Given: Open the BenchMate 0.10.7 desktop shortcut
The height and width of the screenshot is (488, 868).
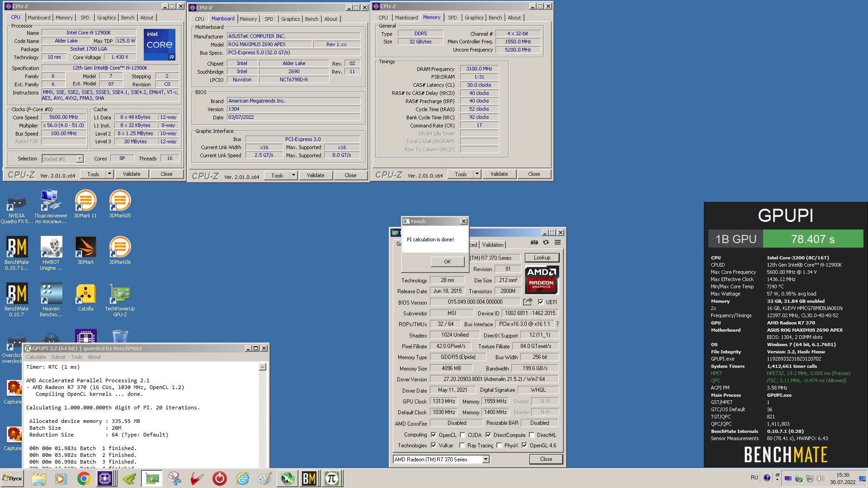Looking at the screenshot, I should click(17, 300).
